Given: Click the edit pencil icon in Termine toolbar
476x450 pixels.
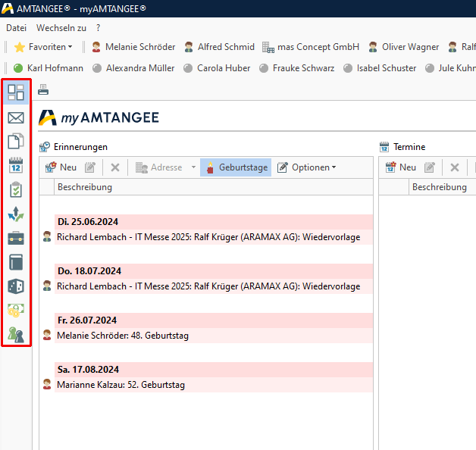Looking at the screenshot, I should click(429, 167).
